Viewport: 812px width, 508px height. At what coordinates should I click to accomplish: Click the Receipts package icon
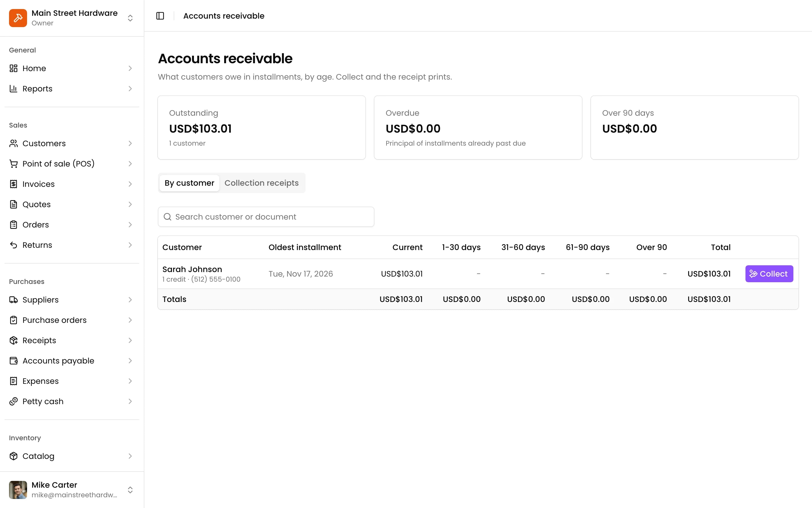[14, 340]
